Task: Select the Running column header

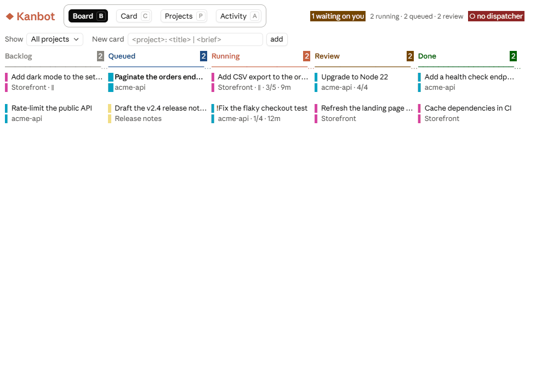Action: [x=226, y=56]
